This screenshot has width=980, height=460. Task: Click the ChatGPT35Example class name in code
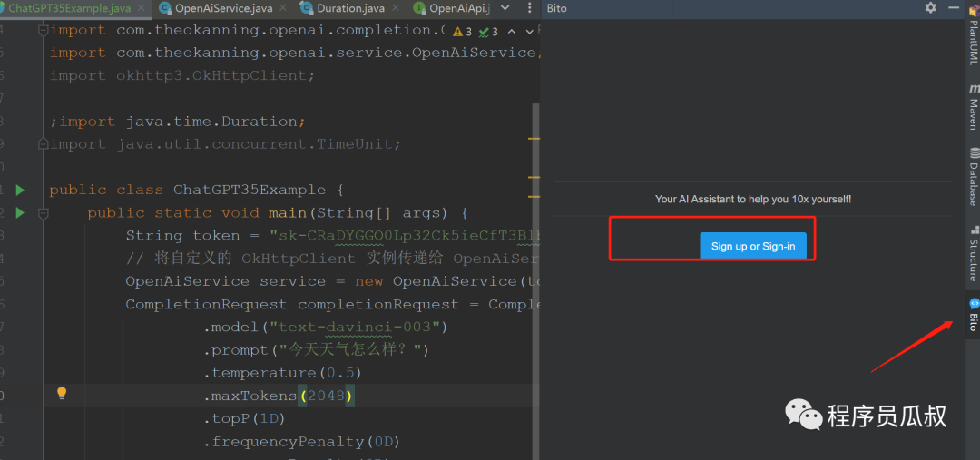pyautogui.click(x=250, y=190)
